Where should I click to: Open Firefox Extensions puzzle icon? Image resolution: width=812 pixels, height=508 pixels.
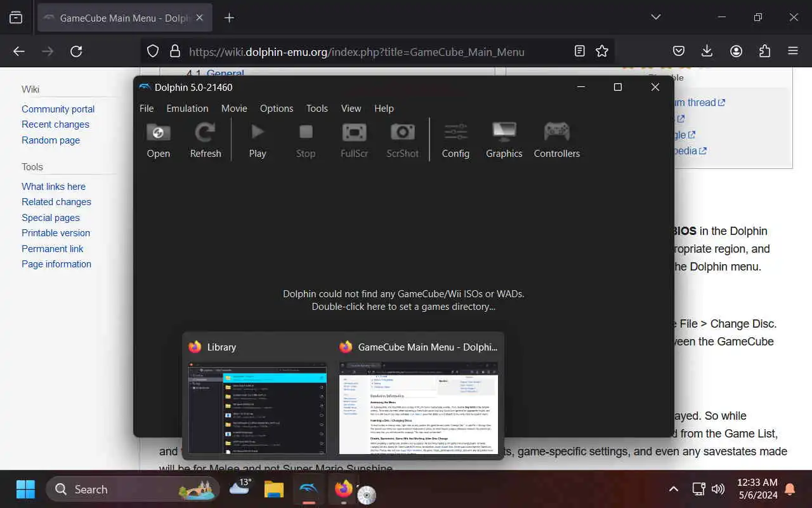[x=764, y=51]
